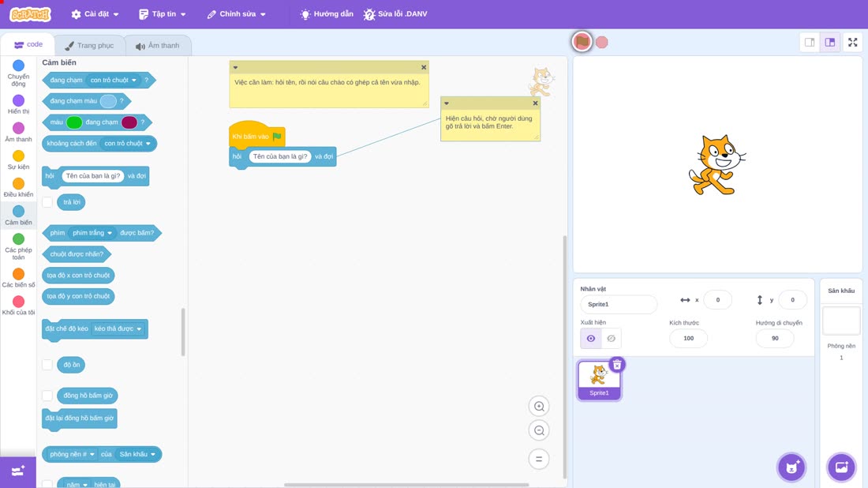The width and height of the screenshot is (868, 488).
Task: Select the Âm thanh block category circle
Action: pyautogui.click(x=18, y=128)
